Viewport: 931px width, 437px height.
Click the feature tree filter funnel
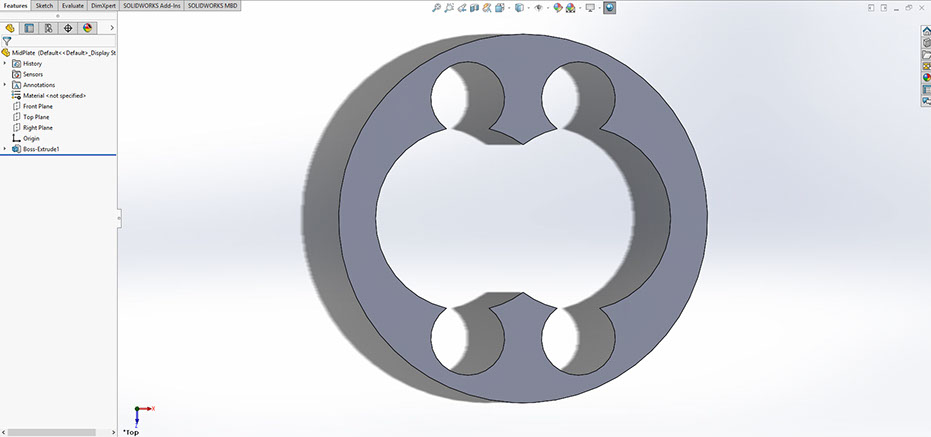tap(7, 41)
